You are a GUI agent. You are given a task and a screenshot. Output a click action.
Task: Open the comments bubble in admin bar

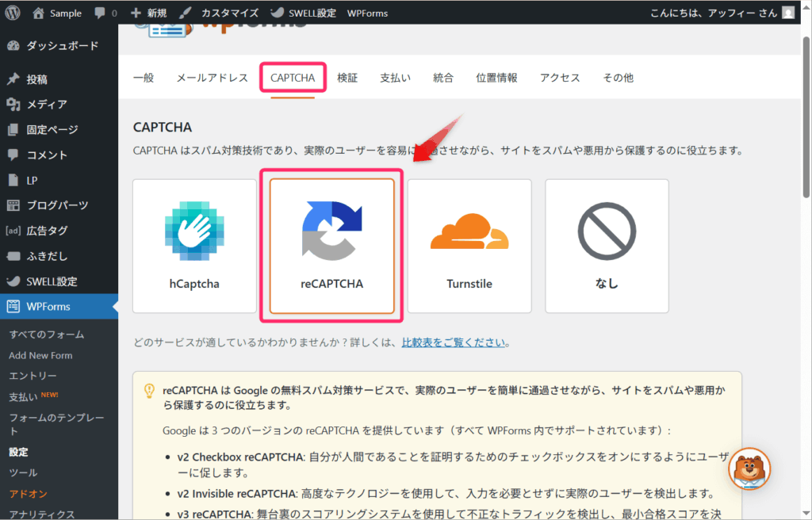99,13
